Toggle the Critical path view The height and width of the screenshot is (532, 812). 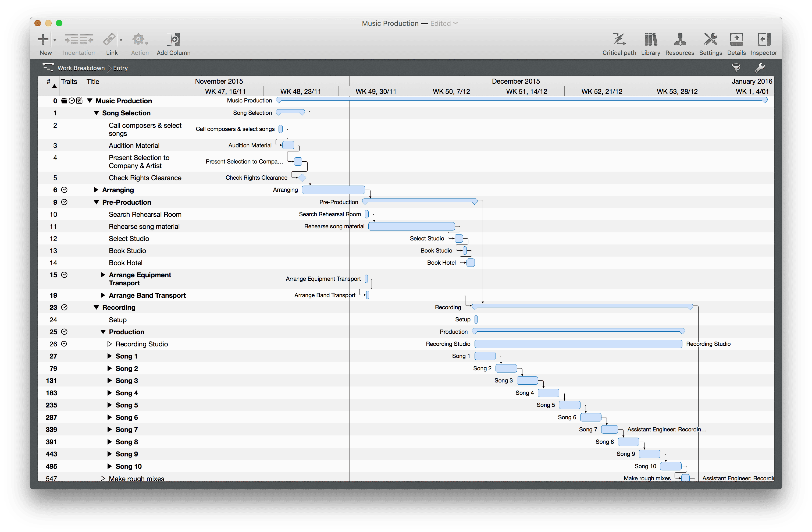(619, 40)
